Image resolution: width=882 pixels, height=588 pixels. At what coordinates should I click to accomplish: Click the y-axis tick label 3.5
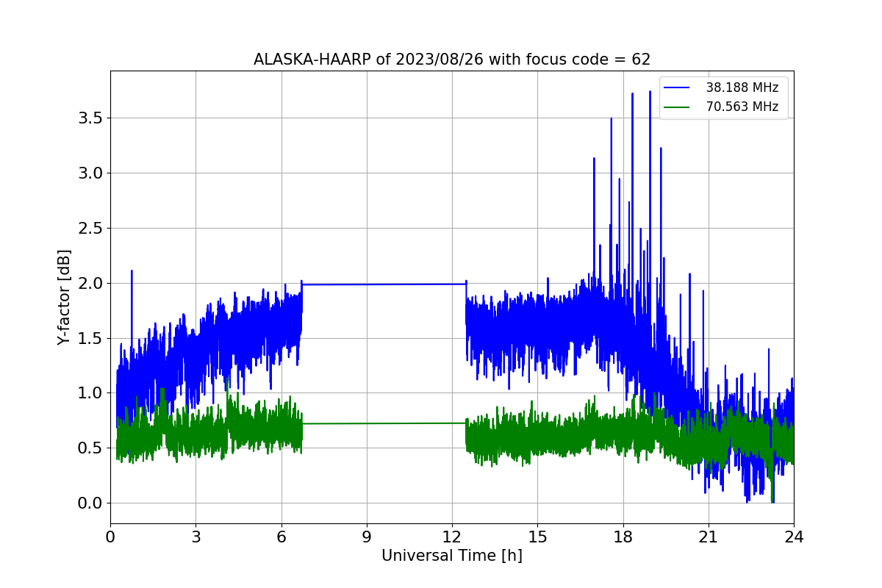coord(90,118)
